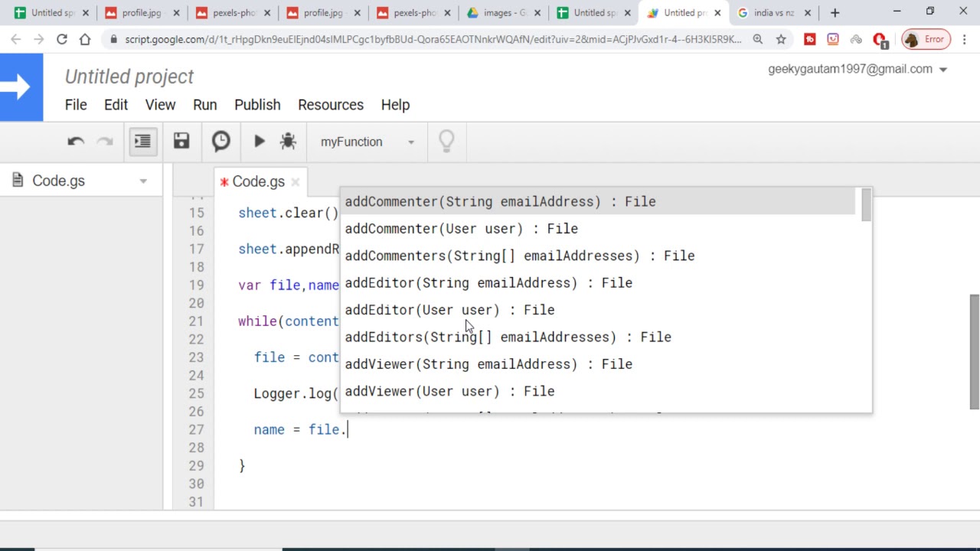Select addEditor(String emailAddress) suggestion

click(488, 283)
